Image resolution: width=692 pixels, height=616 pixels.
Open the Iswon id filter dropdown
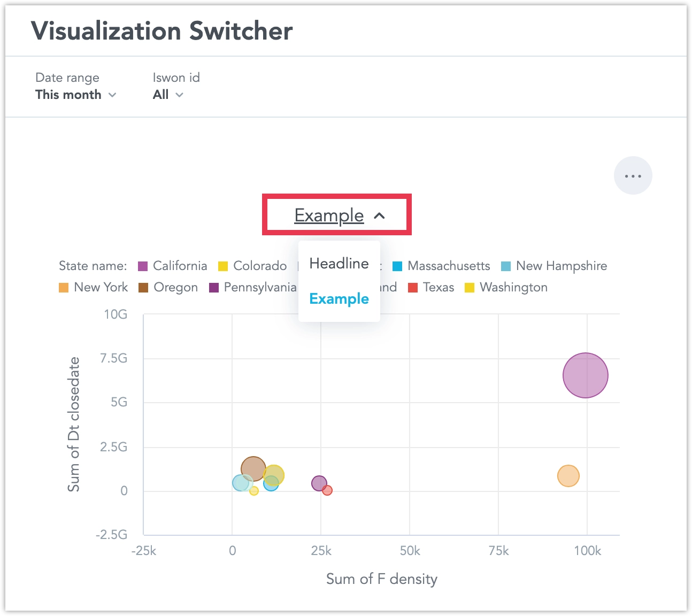coord(167,95)
